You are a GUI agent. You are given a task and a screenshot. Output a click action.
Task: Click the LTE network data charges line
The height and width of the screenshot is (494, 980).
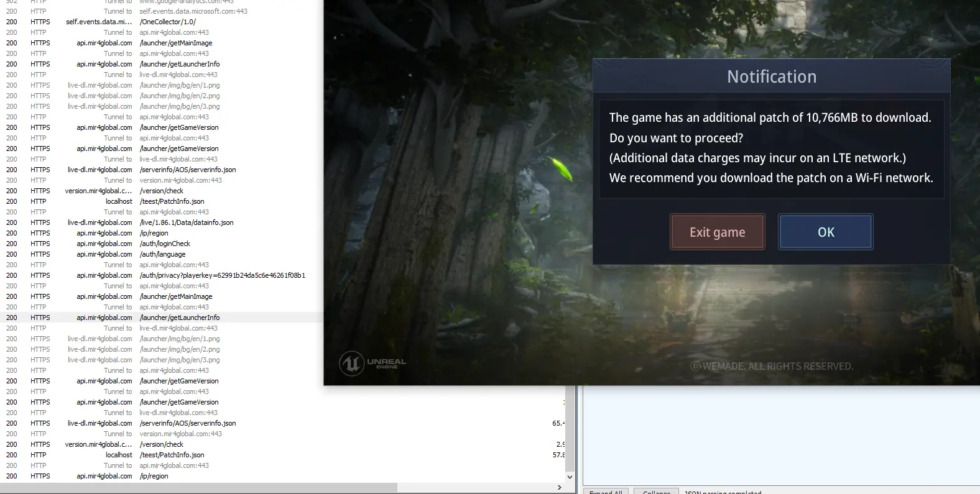click(x=757, y=158)
